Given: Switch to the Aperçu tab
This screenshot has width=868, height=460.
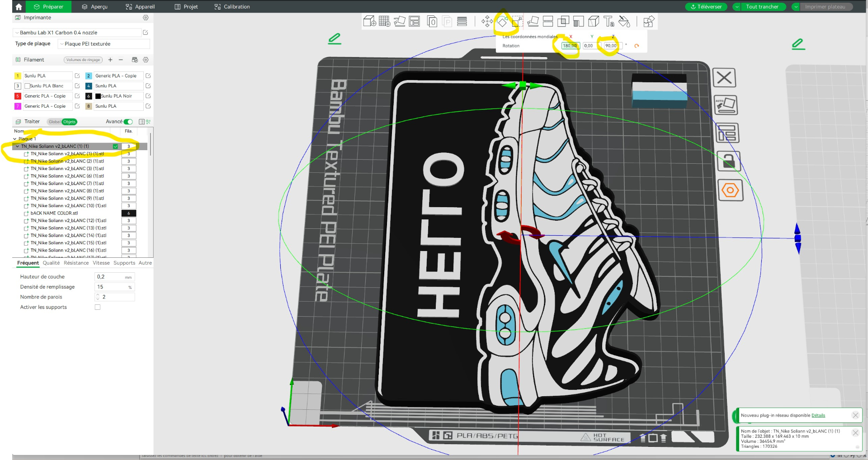Looking at the screenshot, I should pyautogui.click(x=94, y=7).
